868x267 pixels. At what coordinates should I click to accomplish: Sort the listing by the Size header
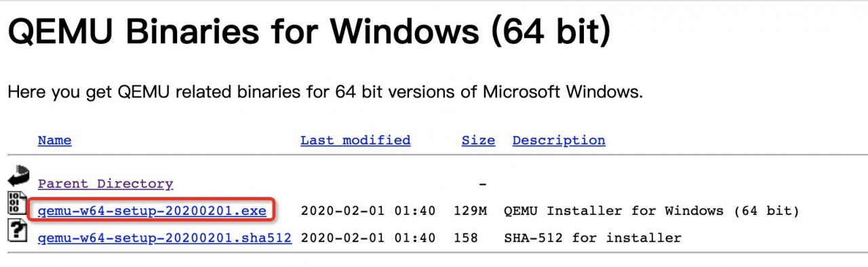tap(478, 140)
